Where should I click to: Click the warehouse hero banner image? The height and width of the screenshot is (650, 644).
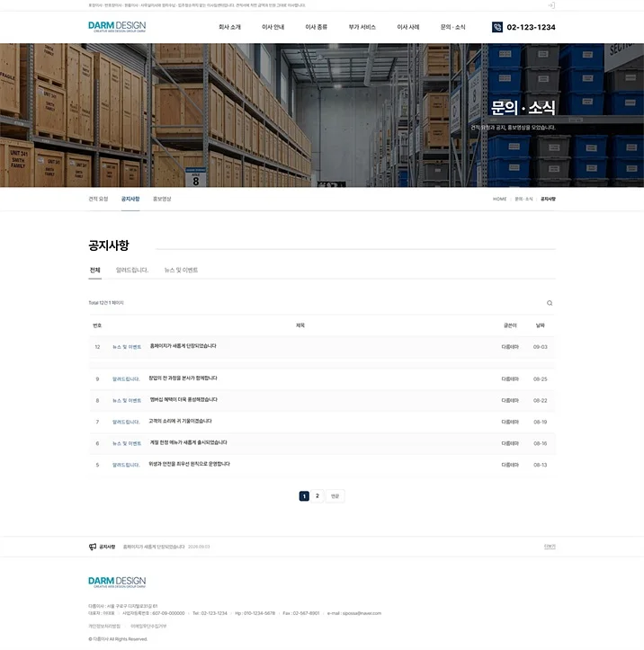click(322, 115)
